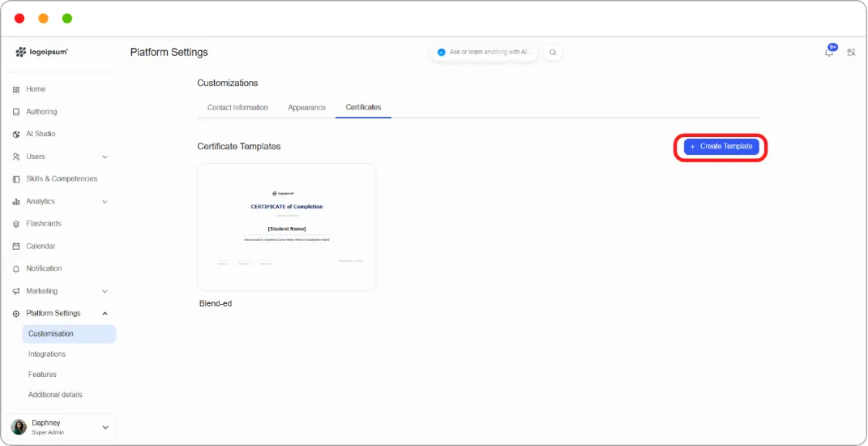Click the Platform Settings page title
Screen dimensions: 868x446
click(x=169, y=52)
